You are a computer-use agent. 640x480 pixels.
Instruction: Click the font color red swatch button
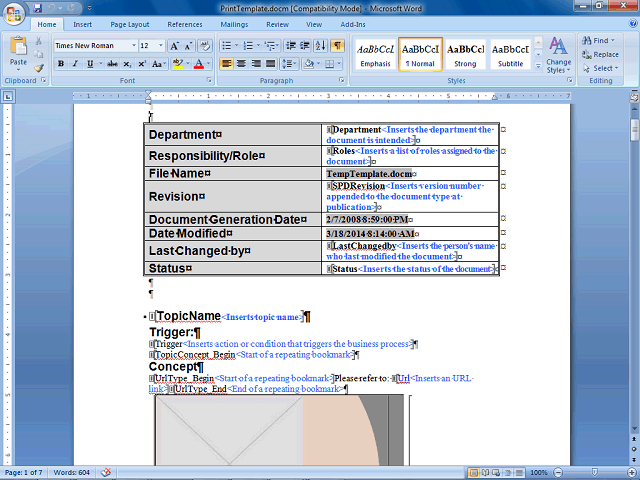(199, 64)
